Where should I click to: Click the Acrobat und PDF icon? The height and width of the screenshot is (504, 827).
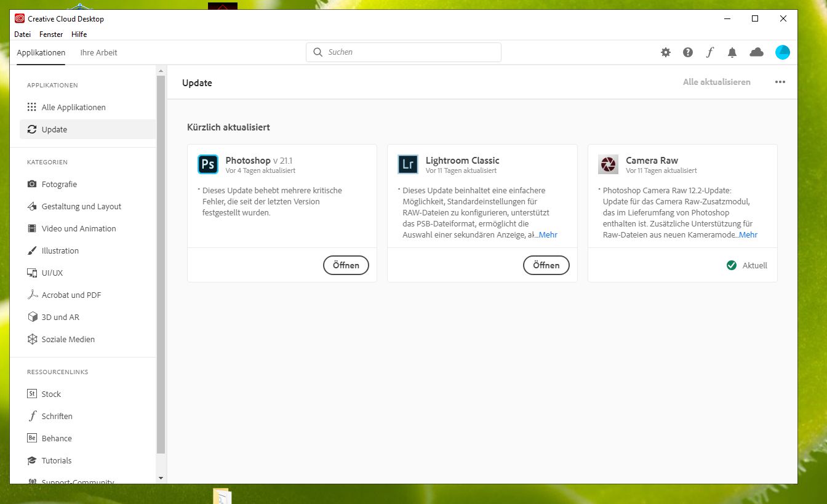tap(32, 295)
